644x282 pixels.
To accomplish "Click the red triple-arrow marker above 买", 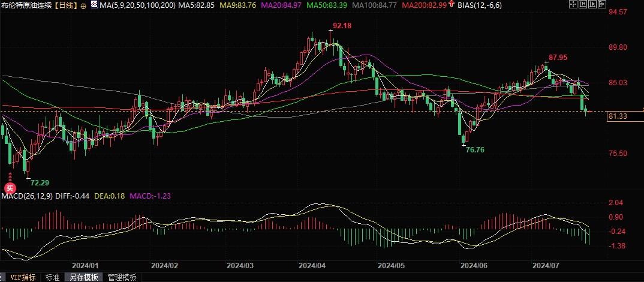I will (10, 178).
